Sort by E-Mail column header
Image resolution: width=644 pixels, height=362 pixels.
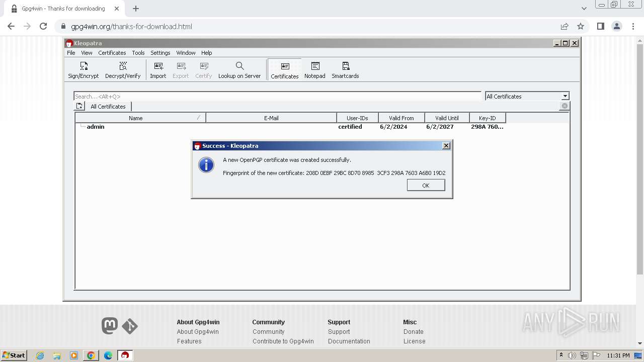pos(271,118)
